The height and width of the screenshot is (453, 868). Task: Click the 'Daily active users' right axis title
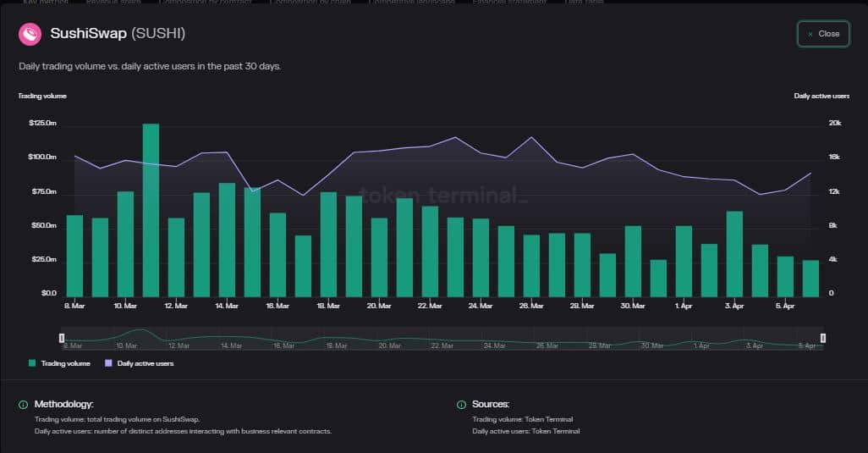click(x=821, y=96)
